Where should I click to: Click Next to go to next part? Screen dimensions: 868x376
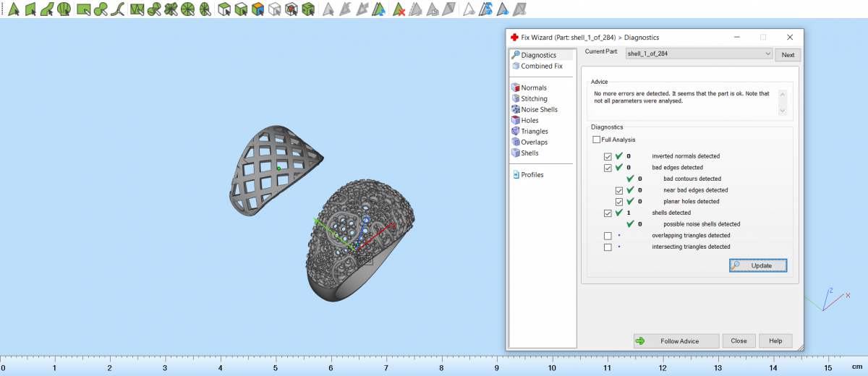click(788, 55)
